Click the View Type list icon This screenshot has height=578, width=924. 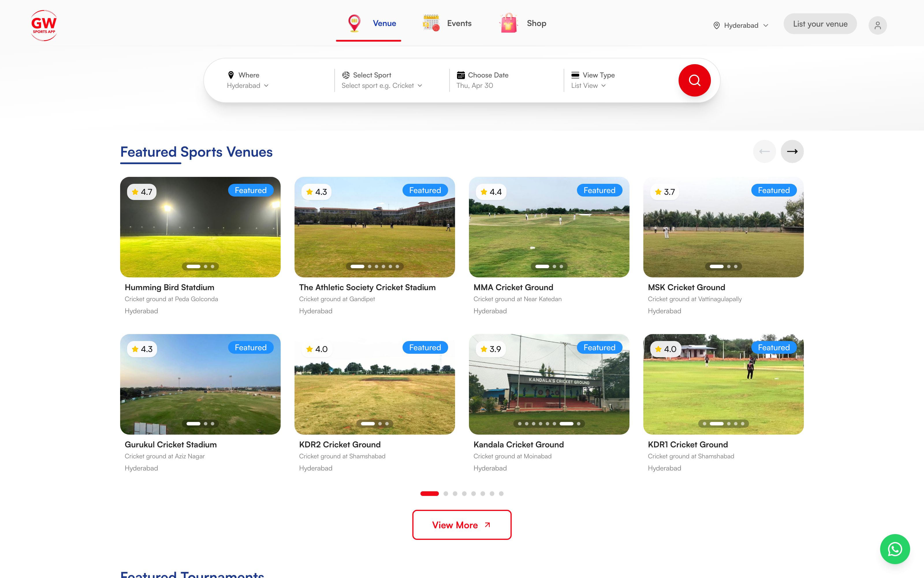(575, 75)
